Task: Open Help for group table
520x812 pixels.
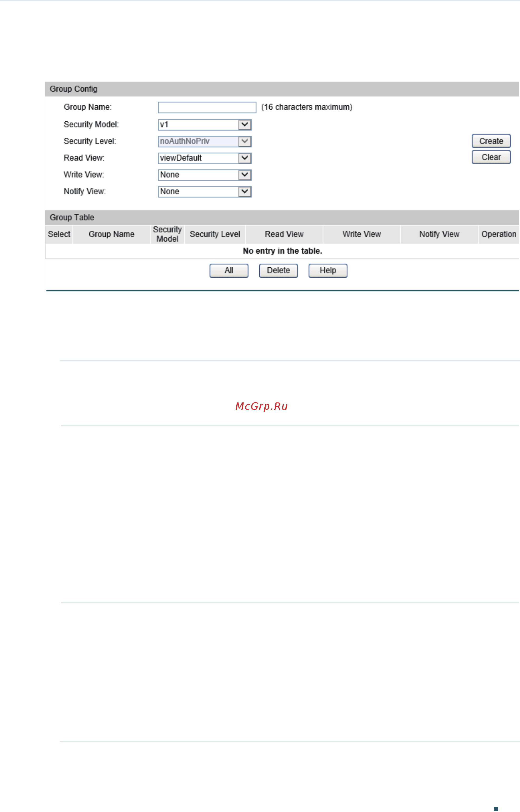Action: coord(328,270)
